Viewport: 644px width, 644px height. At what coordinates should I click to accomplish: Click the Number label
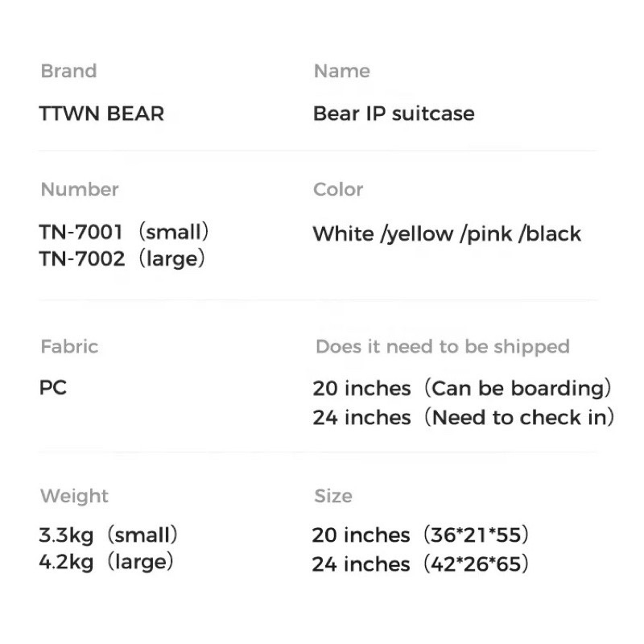[80, 189]
